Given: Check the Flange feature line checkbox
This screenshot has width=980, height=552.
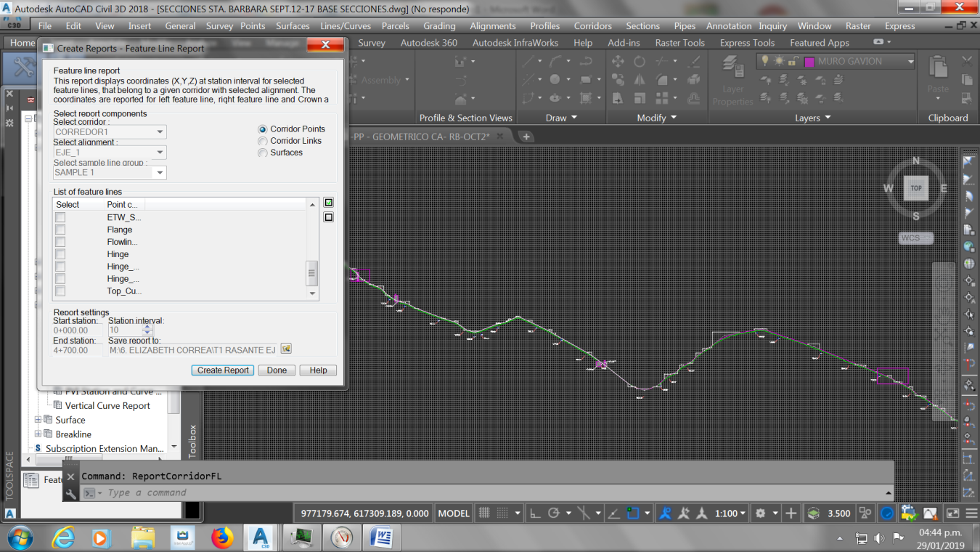Looking at the screenshot, I should pyautogui.click(x=60, y=230).
